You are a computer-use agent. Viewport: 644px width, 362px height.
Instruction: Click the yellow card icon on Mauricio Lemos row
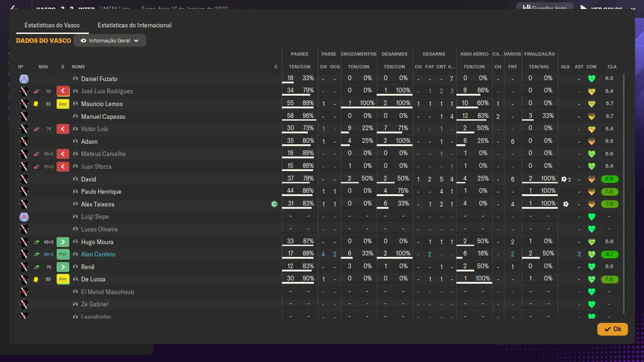tap(36, 104)
